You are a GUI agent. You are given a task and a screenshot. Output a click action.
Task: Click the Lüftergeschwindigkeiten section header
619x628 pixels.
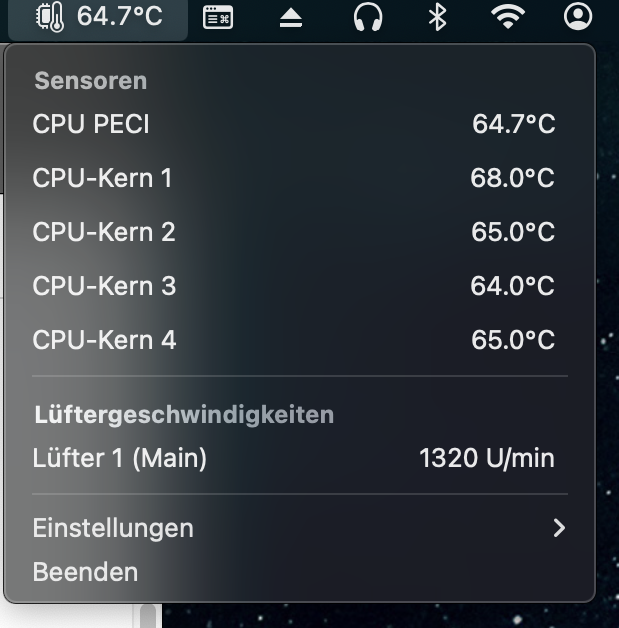tap(184, 414)
